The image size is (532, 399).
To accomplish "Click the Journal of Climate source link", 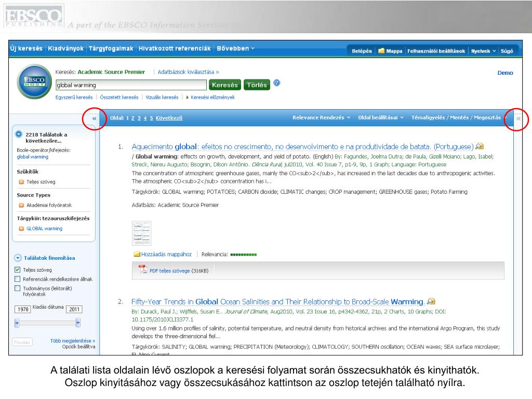I will point(246,312).
